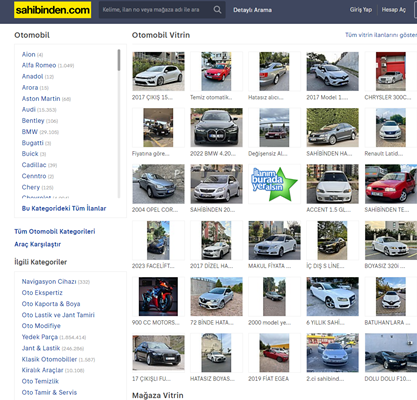Open Temiz otomatik red car thumbnail

tap(216, 71)
